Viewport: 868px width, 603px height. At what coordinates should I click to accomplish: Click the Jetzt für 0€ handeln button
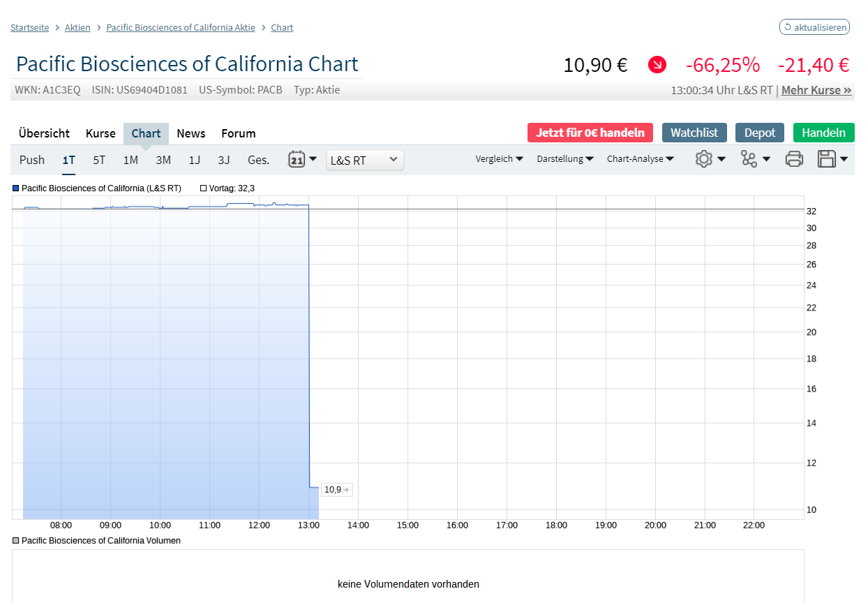590,133
